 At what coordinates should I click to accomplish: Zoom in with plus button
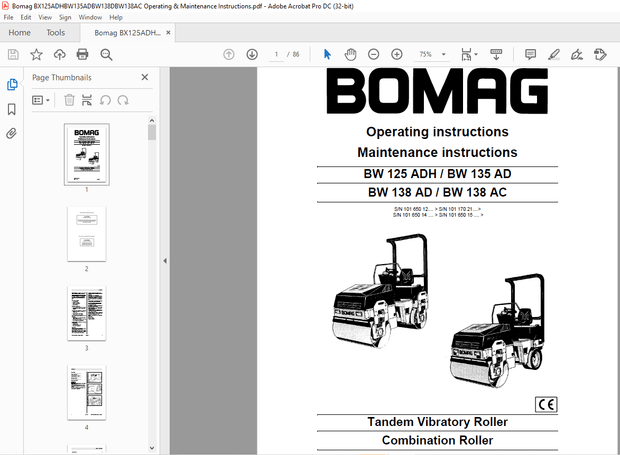point(397,54)
